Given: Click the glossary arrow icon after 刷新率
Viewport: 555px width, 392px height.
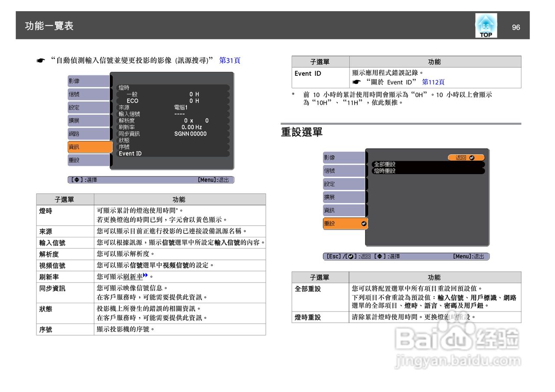Looking at the screenshot, I should [x=145, y=275].
